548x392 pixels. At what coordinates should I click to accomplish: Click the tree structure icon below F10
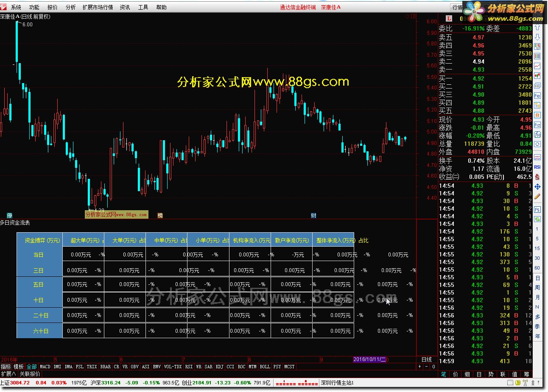click(x=537, y=106)
